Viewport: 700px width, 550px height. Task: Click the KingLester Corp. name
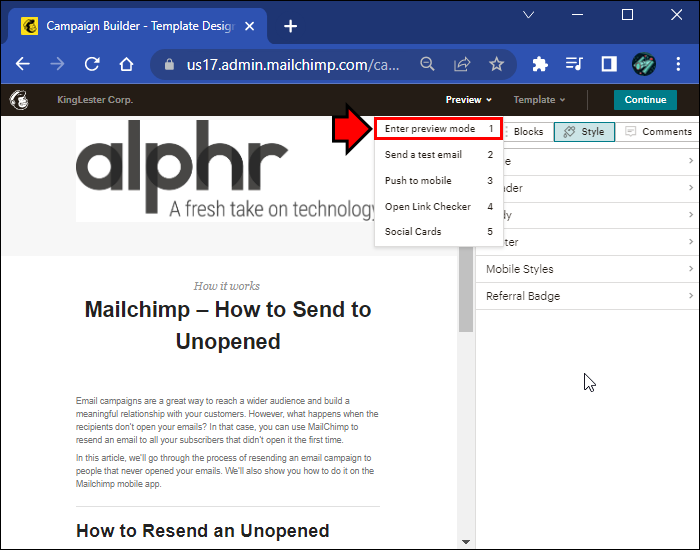click(x=95, y=100)
